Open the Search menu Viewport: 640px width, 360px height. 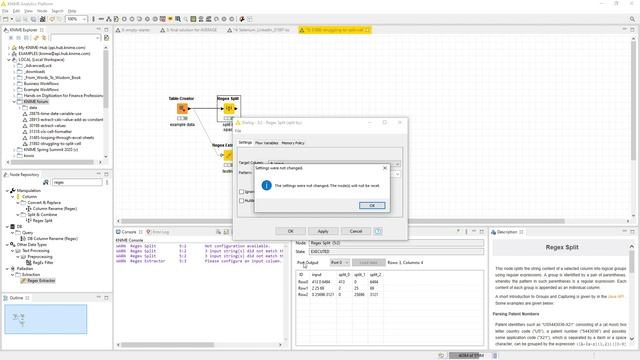click(x=57, y=11)
